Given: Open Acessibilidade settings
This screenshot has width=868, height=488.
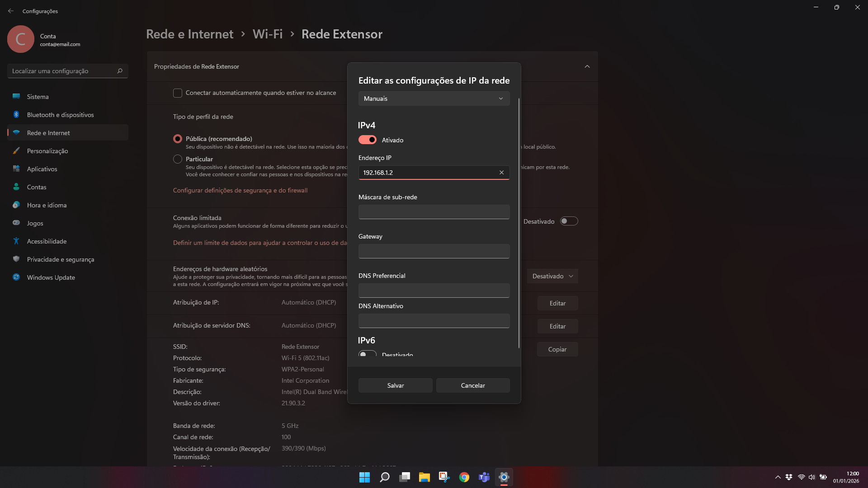Looking at the screenshot, I should (47, 241).
